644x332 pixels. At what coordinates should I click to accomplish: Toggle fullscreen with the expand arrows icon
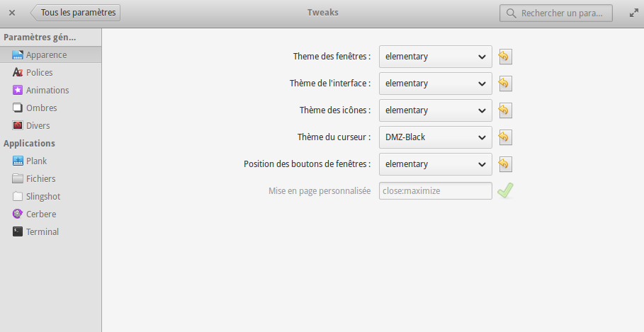[x=634, y=13]
